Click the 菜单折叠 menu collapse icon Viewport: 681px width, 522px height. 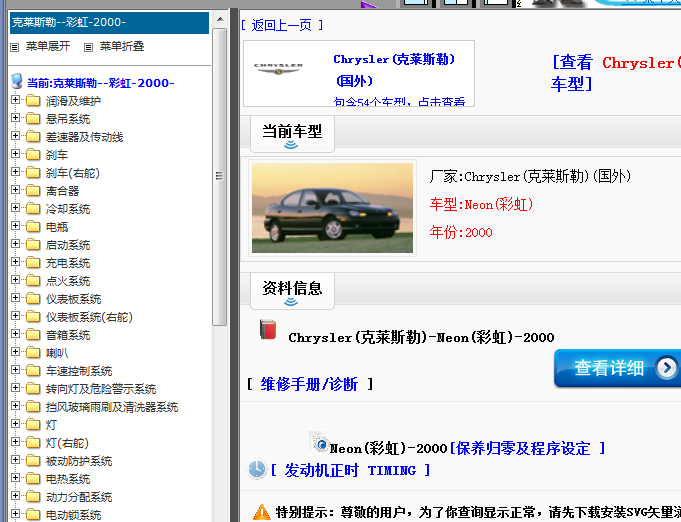tap(89, 47)
